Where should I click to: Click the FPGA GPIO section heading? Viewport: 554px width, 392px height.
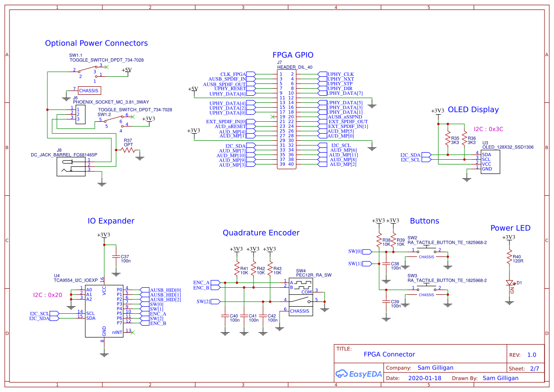pos(292,55)
